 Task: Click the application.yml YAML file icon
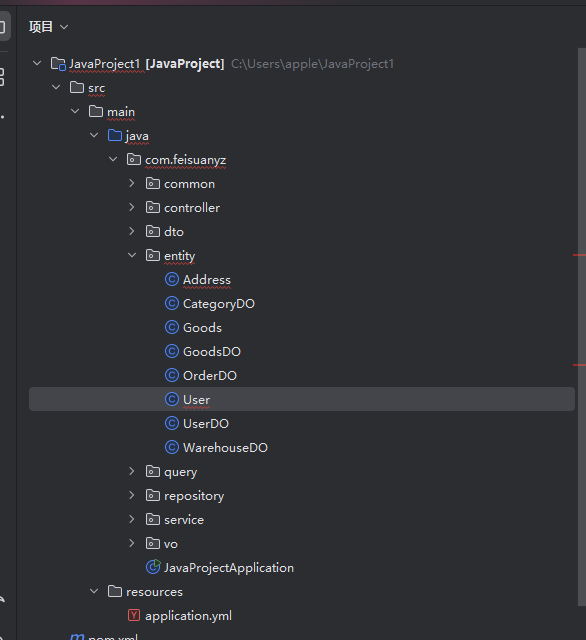point(134,615)
